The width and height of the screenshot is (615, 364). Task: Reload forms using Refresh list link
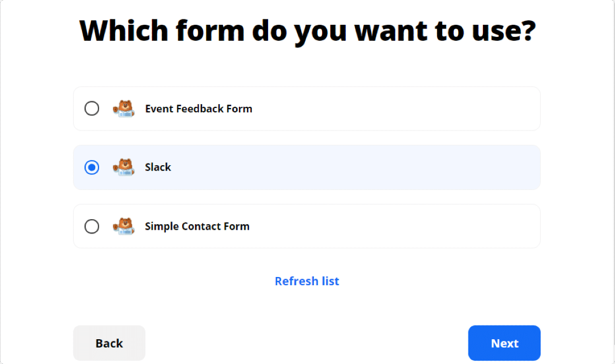click(307, 281)
